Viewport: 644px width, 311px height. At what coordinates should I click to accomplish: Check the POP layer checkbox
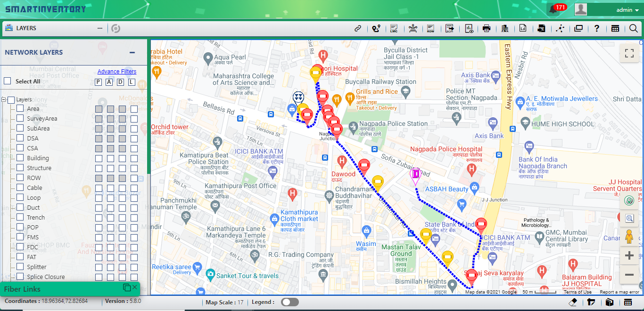20,227
